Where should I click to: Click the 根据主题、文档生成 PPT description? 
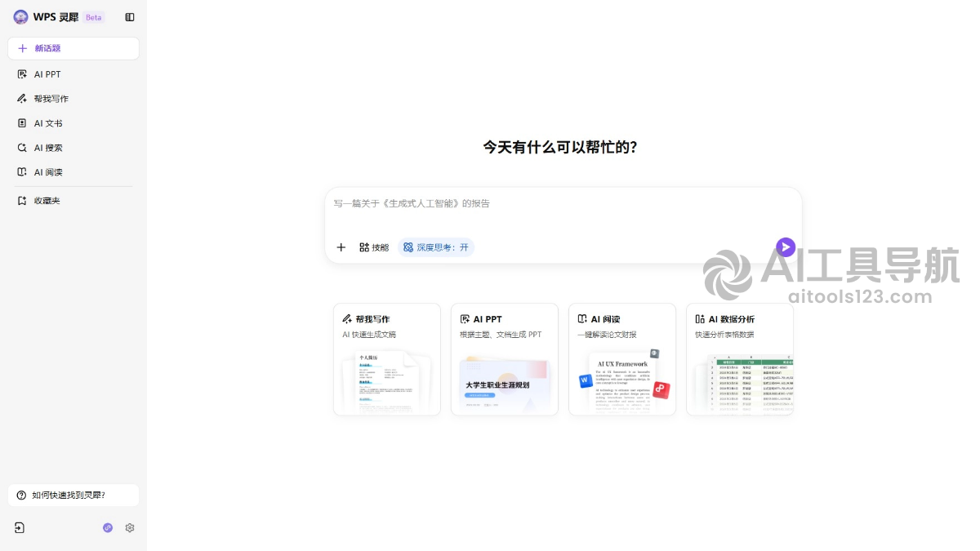(x=501, y=335)
